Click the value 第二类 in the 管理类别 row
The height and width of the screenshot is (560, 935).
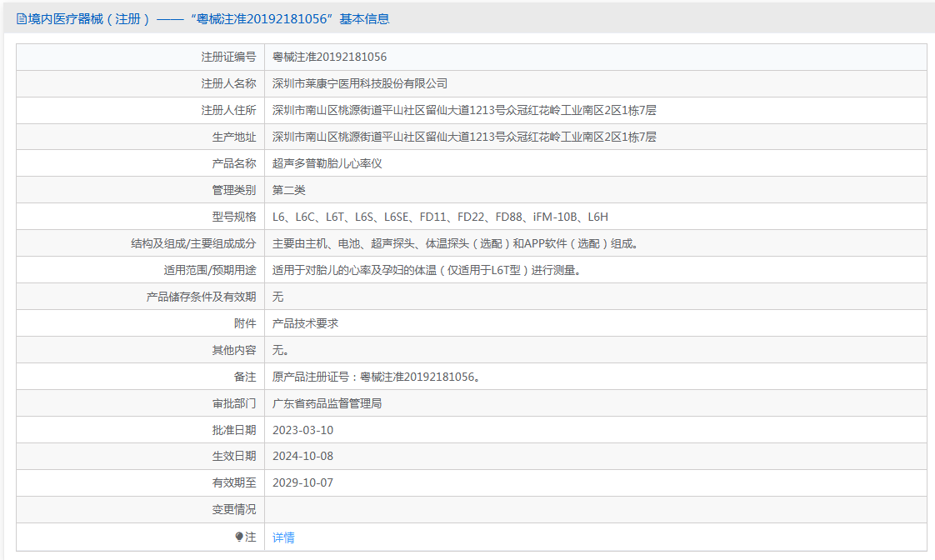[288, 190]
